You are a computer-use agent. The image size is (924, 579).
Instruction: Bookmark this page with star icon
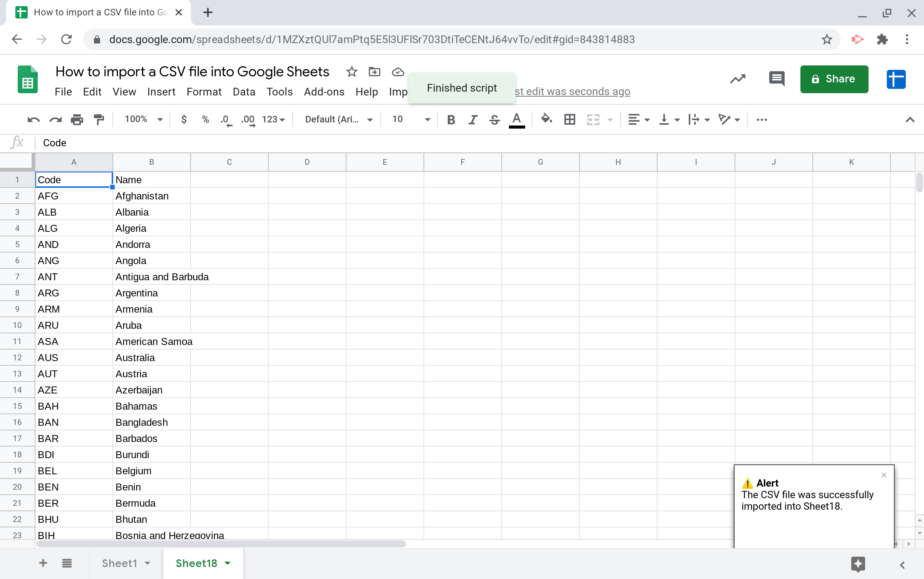[x=827, y=39]
